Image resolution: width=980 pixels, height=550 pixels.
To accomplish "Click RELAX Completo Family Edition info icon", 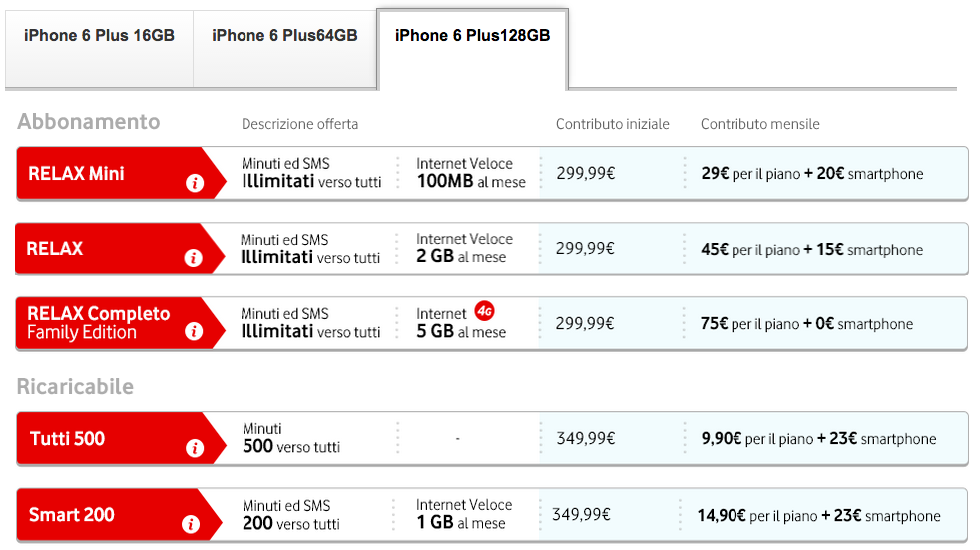I will (x=194, y=332).
